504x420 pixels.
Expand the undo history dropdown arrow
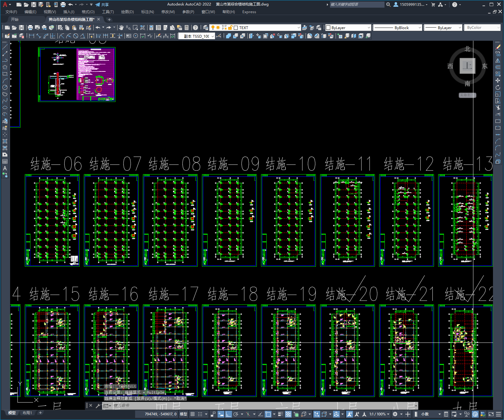tap(103, 28)
